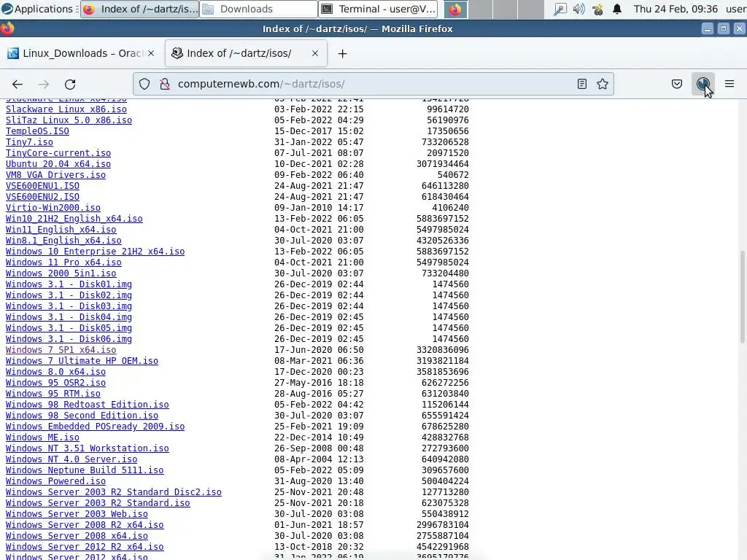This screenshot has height=560, width=747.
Task: Download Windows_10_Enterprise_21H2_x64.iso
Action: (95, 252)
